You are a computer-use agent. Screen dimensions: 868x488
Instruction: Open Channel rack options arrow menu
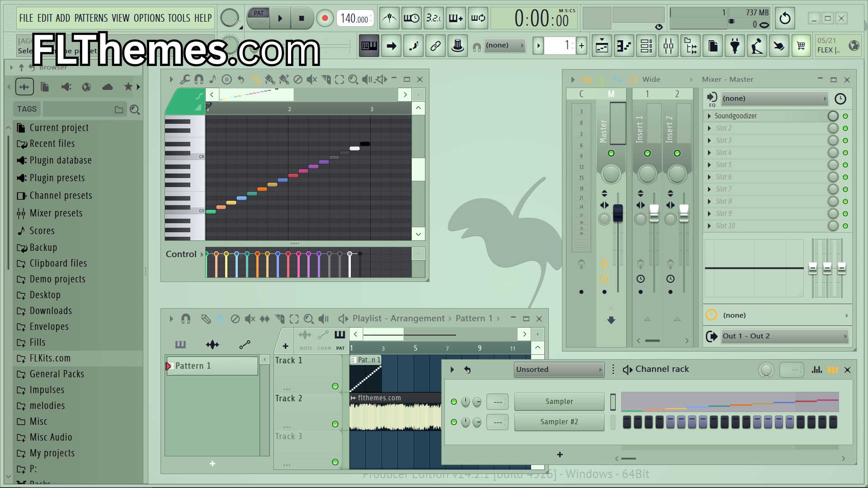(x=452, y=370)
